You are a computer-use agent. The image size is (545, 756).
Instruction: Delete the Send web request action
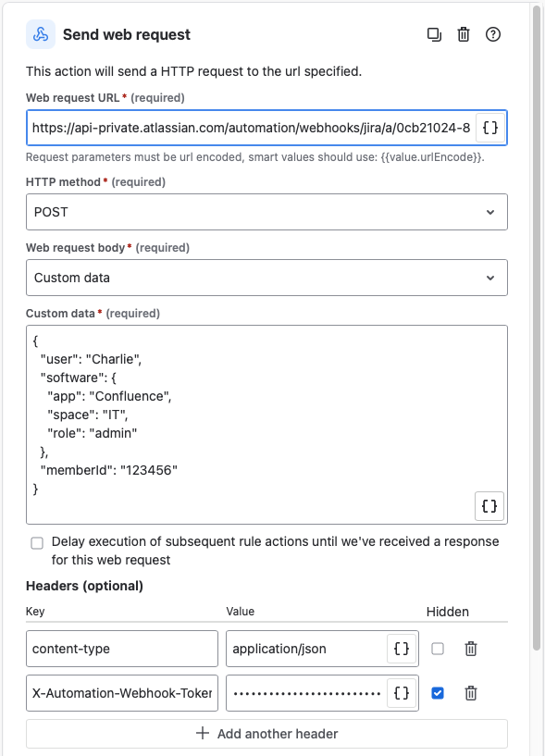[464, 35]
